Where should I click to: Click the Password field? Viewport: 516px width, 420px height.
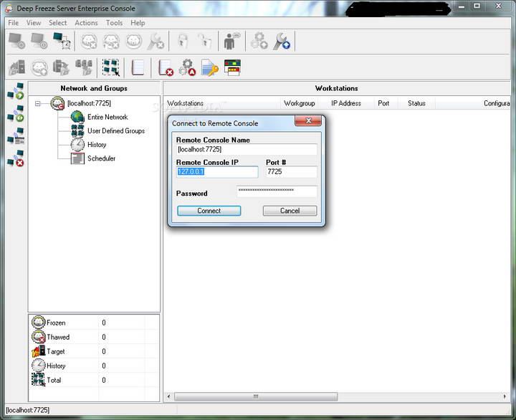277,191
